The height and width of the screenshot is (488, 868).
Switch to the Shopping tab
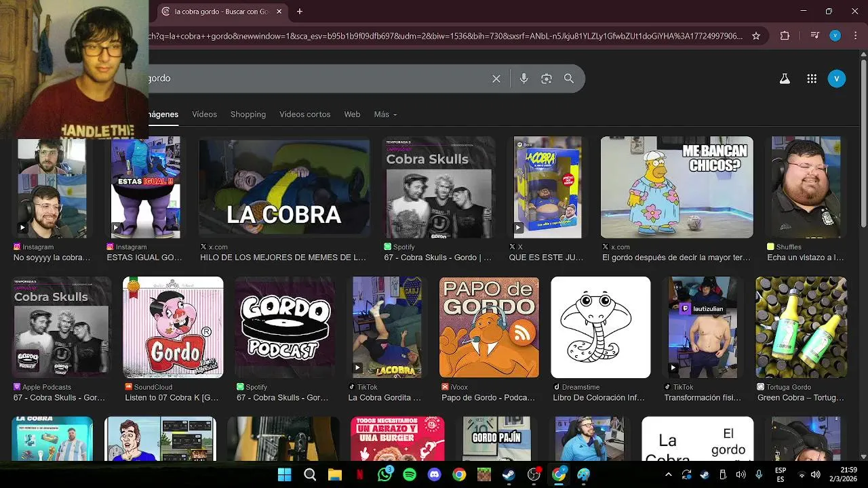tap(248, 115)
